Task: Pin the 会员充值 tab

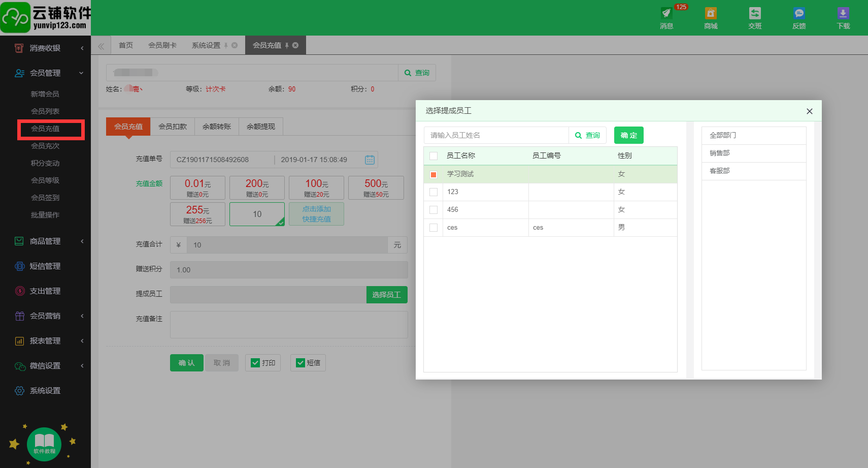Action: tap(287, 45)
